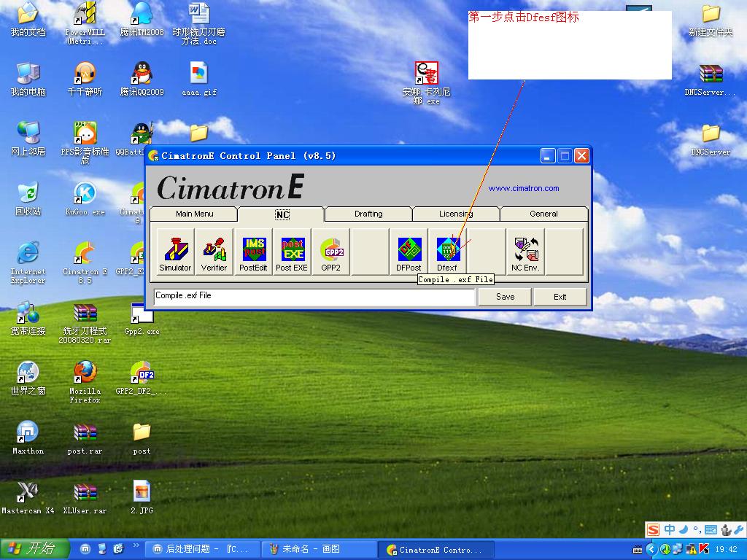Open the NC Env. settings tool

point(525,252)
